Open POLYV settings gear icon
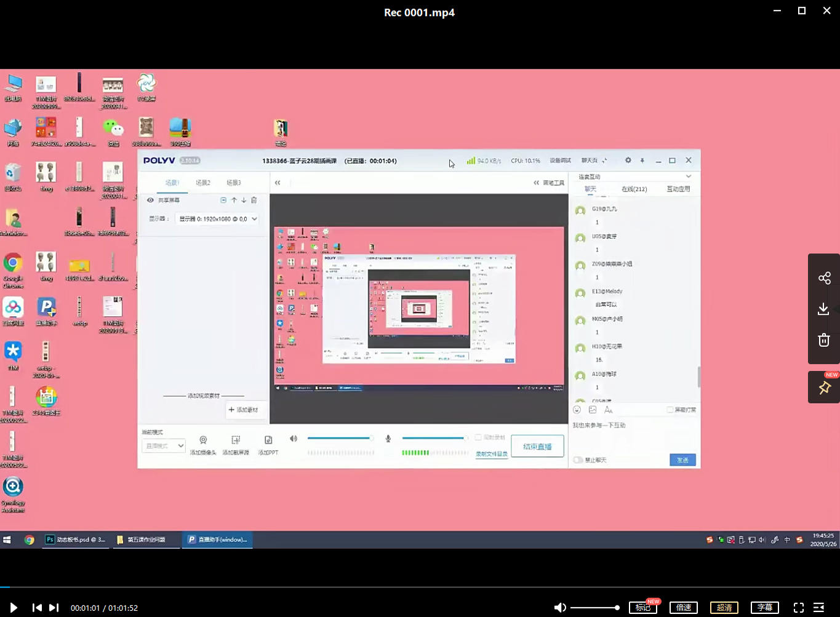The image size is (840, 617). 628,161
